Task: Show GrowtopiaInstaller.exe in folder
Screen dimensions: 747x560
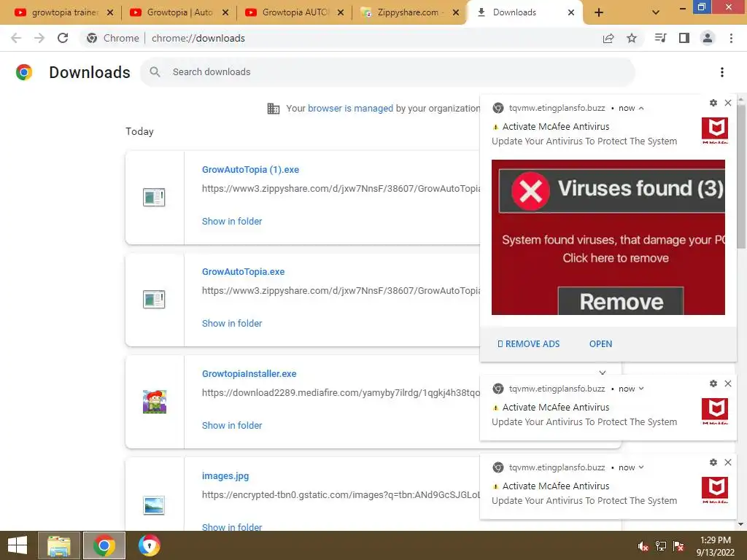Action: [x=232, y=425]
